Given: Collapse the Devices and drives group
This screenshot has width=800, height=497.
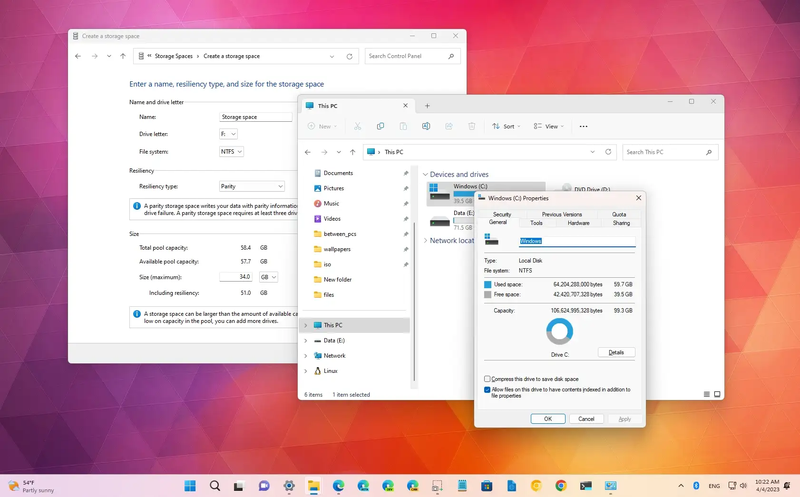Looking at the screenshot, I should coord(426,175).
